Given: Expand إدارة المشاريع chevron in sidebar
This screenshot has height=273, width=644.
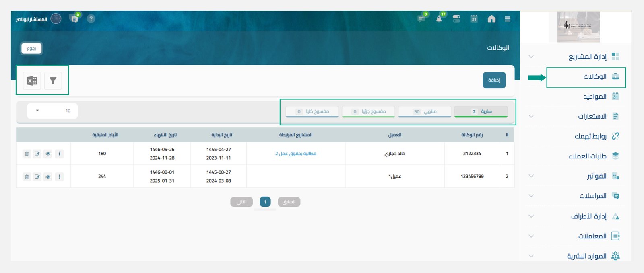Looking at the screenshot, I should point(531,57).
